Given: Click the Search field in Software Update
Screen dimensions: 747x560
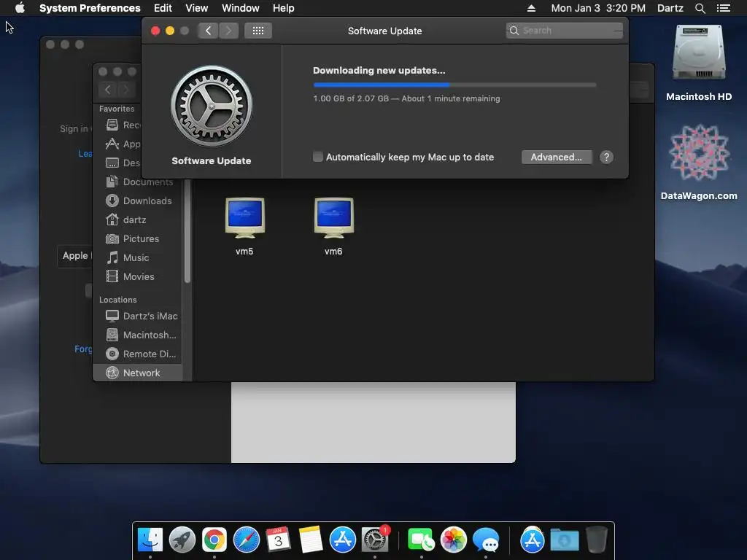Looking at the screenshot, I should (x=564, y=31).
